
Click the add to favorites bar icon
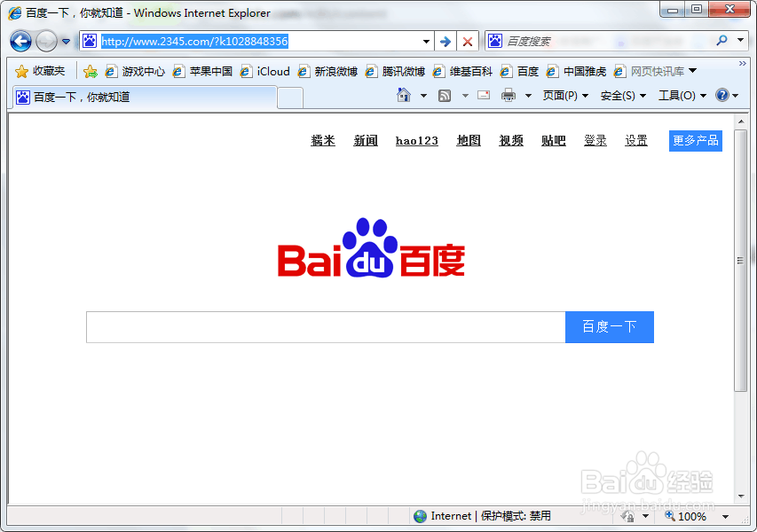point(91,72)
